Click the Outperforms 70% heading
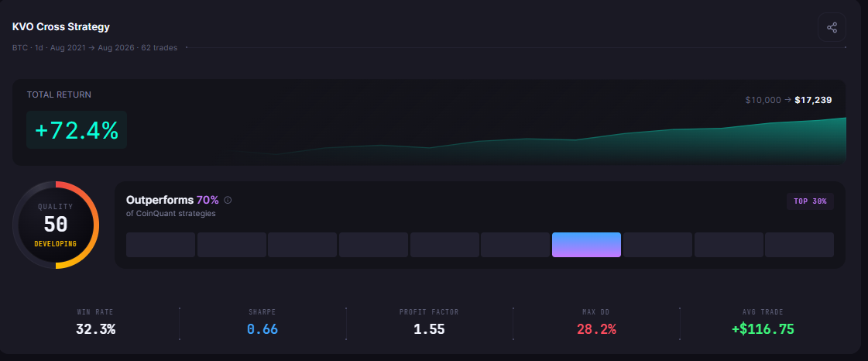The image size is (868, 361). (172, 200)
